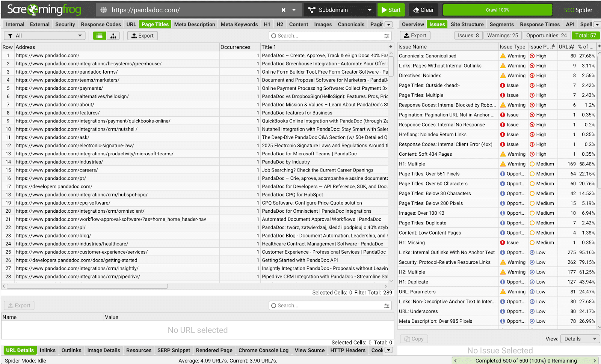Click the Occurrences column header
601x364 pixels.
240,47
